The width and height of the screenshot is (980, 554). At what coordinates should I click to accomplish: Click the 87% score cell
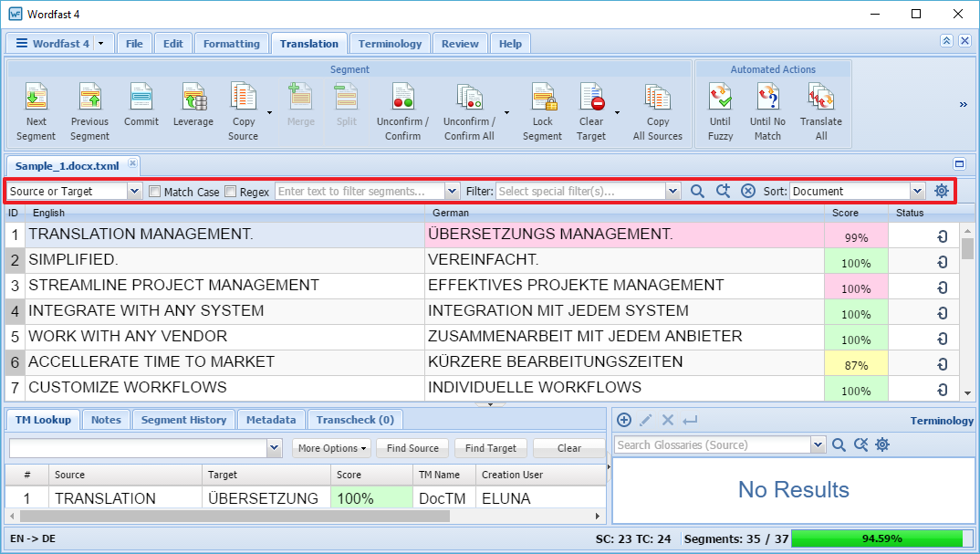(x=856, y=362)
